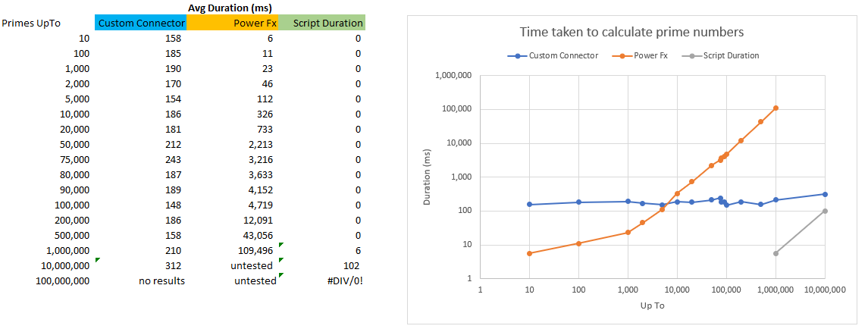Select Power Fx value '4,719'
Viewport: 868px width, 329px height.
(x=262, y=205)
